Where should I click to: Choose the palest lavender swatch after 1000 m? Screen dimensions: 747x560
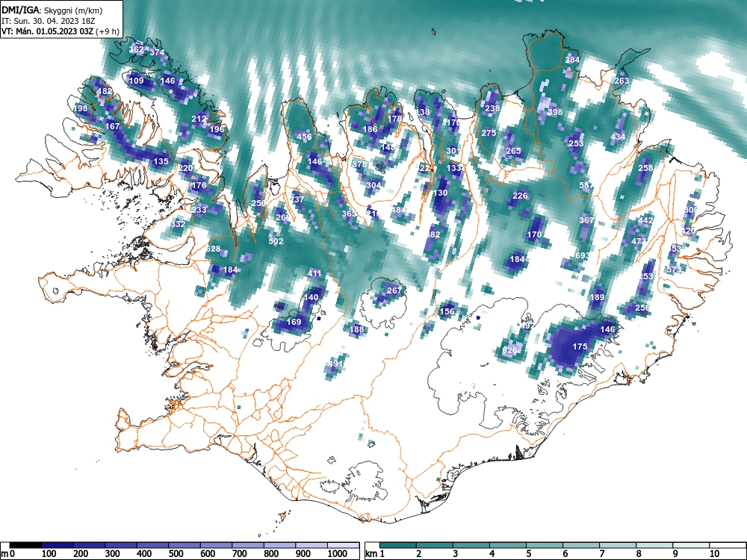click(x=344, y=545)
